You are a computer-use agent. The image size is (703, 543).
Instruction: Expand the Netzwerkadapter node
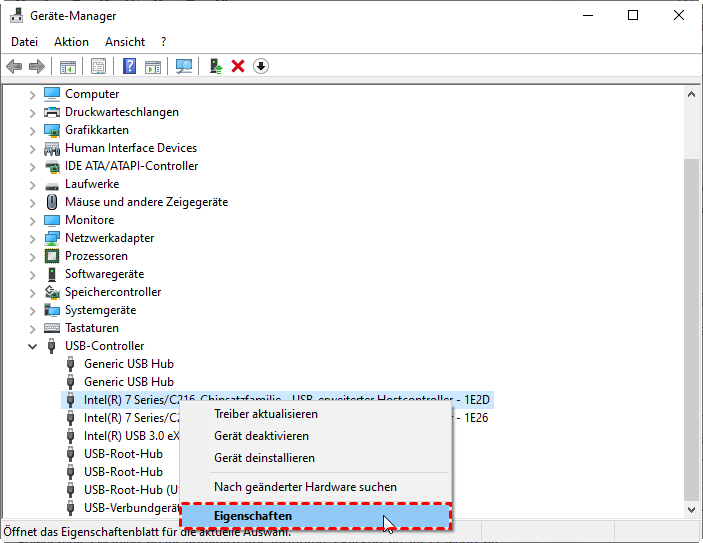(x=32, y=239)
